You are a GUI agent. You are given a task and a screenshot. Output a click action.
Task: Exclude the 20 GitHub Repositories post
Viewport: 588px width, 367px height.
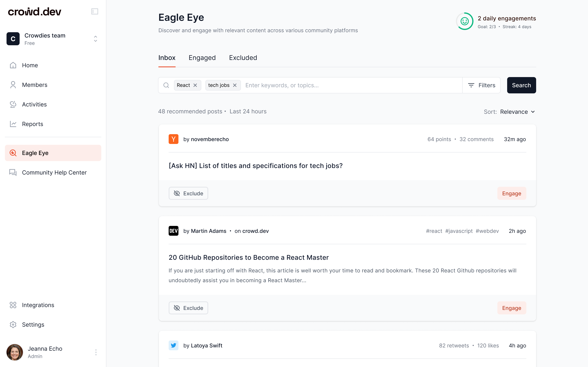click(x=188, y=308)
